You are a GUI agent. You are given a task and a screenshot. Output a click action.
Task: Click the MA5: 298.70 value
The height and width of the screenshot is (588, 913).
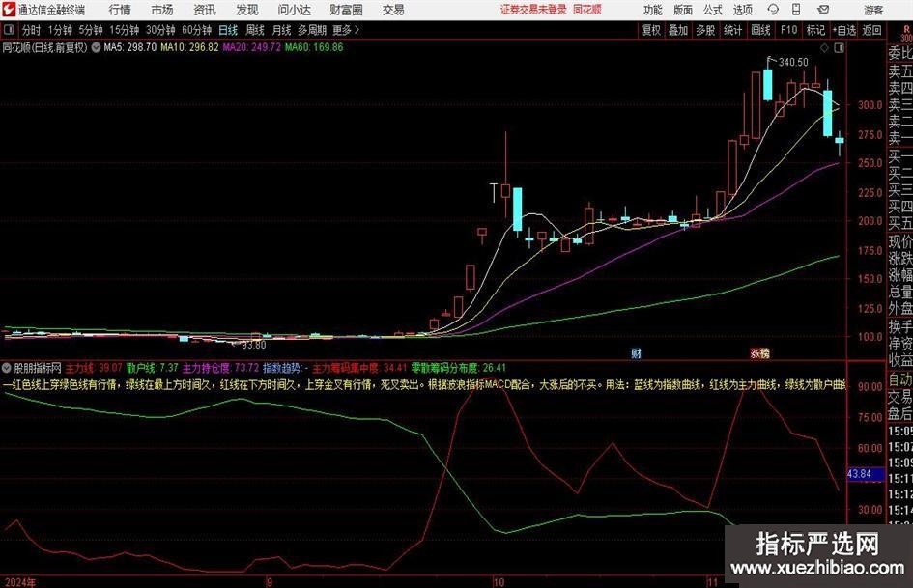pos(129,47)
